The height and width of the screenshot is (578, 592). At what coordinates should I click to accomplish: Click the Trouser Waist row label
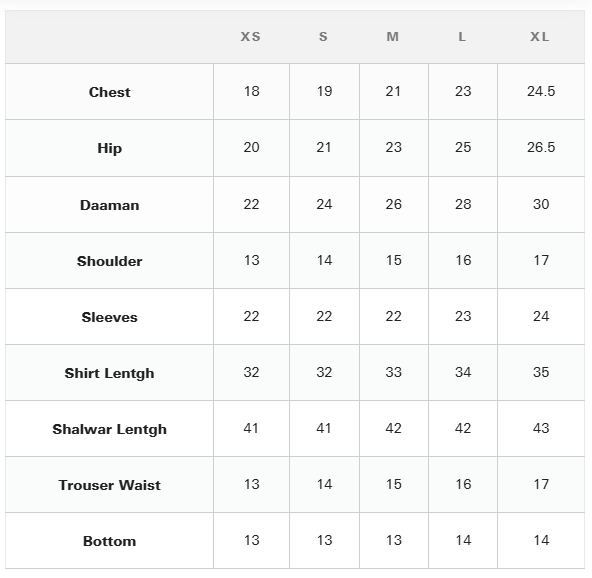[x=109, y=485]
